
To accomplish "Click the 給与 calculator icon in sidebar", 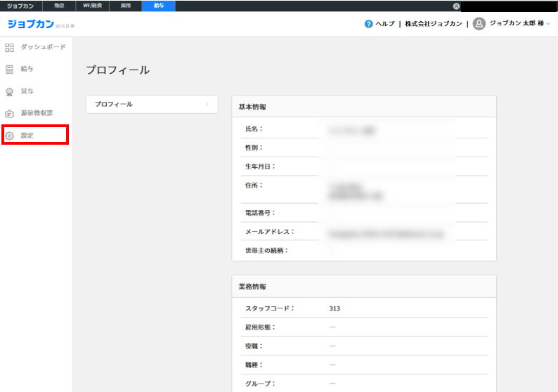I will tap(9, 70).
